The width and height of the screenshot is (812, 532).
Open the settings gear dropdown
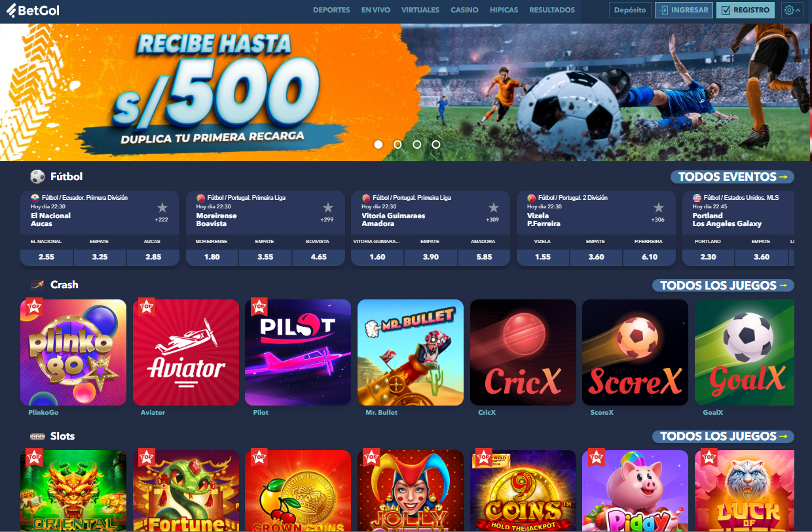coord(792,10)
